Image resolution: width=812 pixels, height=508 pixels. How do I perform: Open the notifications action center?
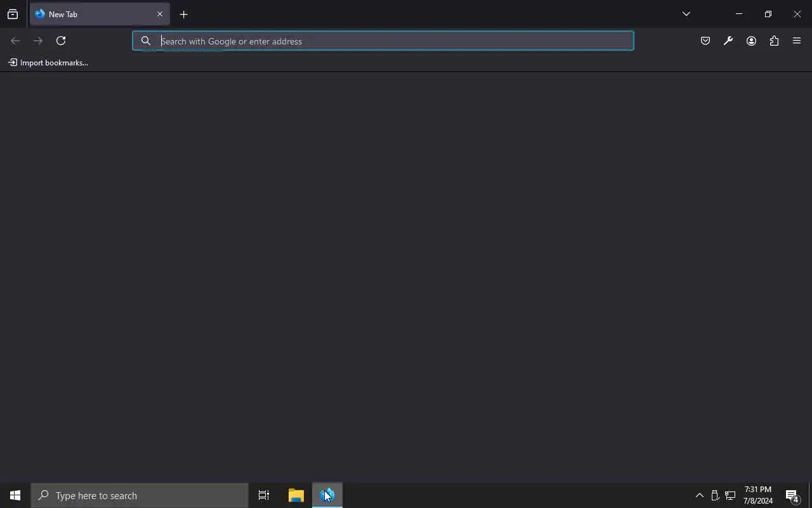(x=792, y=495)
